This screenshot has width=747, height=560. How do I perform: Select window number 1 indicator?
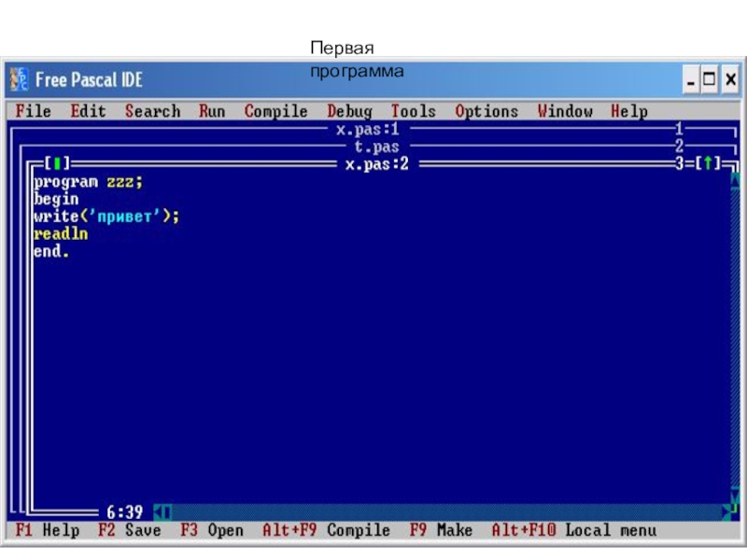point(680,129)
